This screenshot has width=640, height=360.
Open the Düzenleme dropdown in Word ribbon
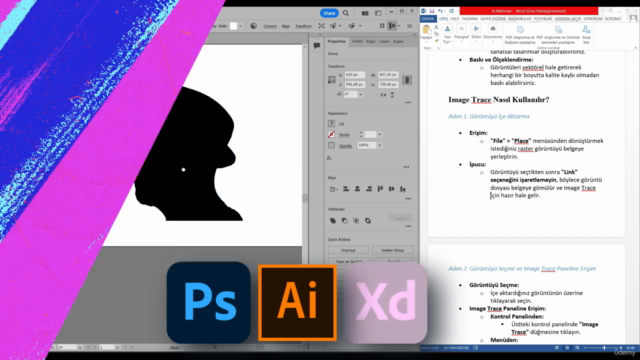[x=493, y=34]
